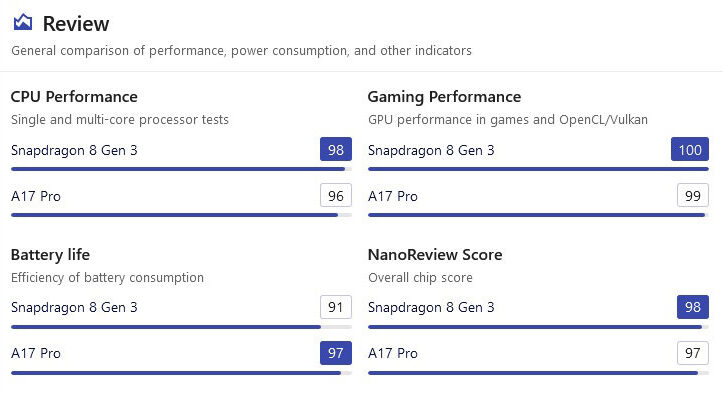The width and height of the screenshot is (723, 397).
Task: Click the A17 Pro battery score 97 badge
Action: 336,353
